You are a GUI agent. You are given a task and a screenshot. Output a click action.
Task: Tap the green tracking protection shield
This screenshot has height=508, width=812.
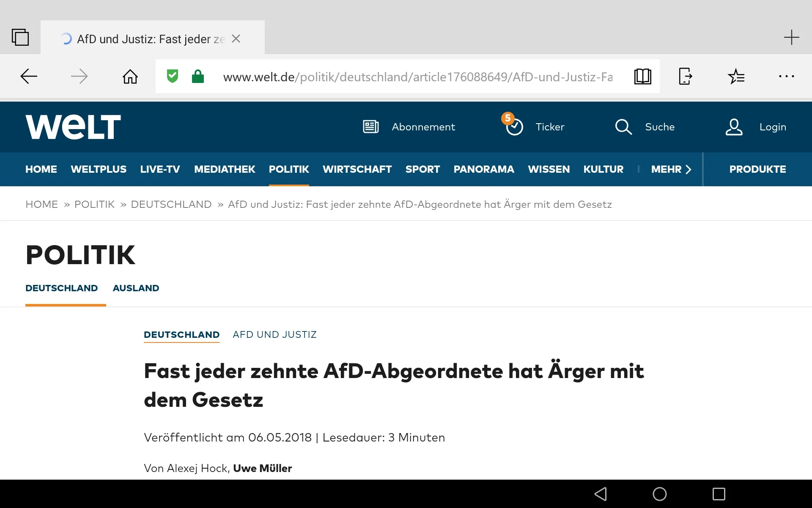(x=173, y=76)
